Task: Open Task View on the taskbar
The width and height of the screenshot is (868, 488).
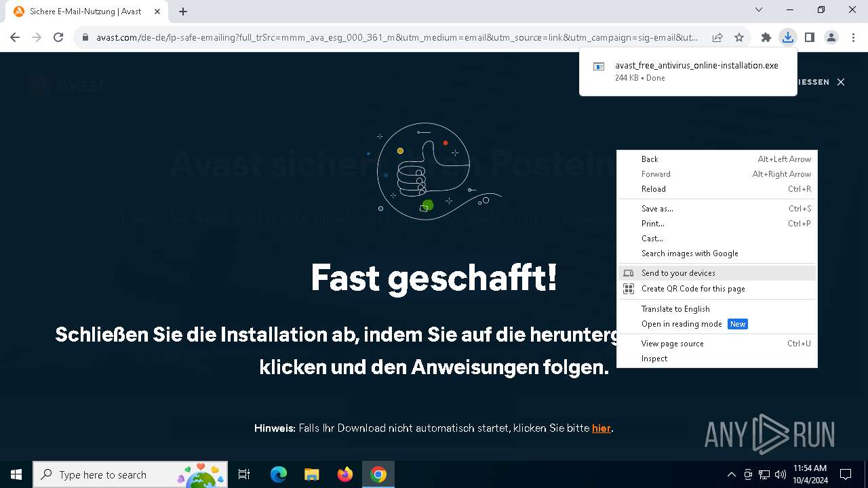Action: [x=244, y=474]
